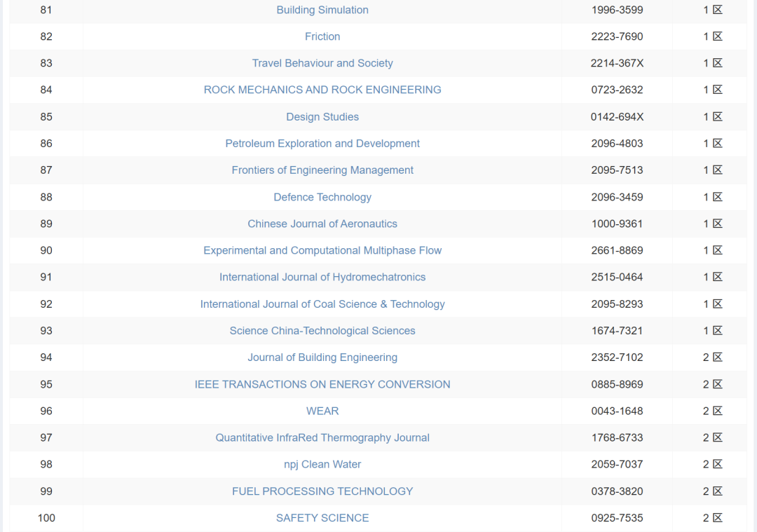Select ISSN 2095-7513 cell
This screenshot has height=532, width=757.
point(617,170)
